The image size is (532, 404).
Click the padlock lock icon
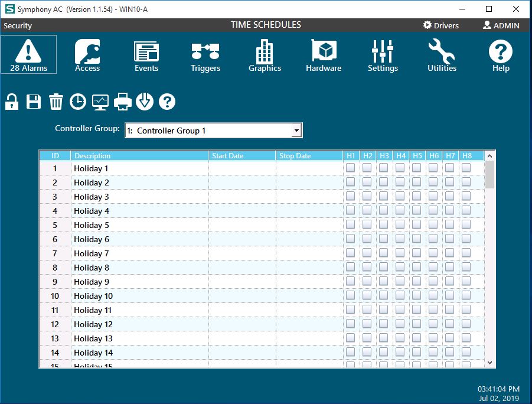point(12,102)
